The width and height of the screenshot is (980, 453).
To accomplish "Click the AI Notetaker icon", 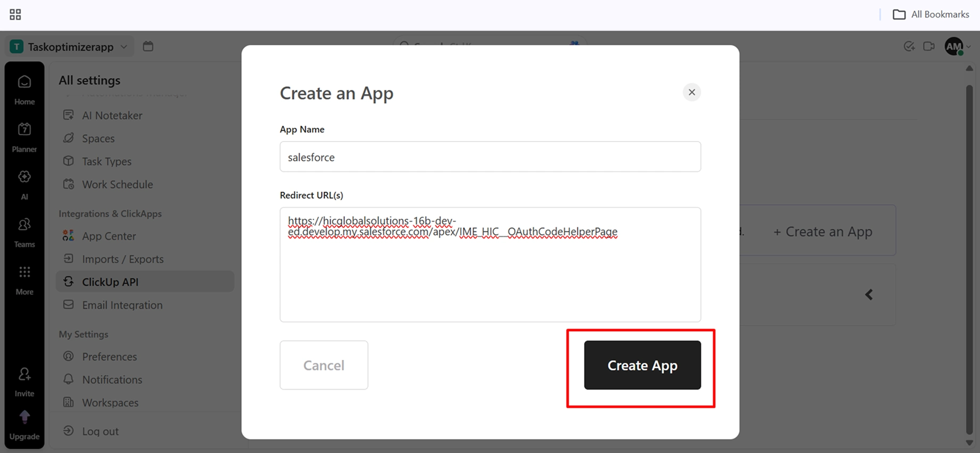I will click(68, 115).
